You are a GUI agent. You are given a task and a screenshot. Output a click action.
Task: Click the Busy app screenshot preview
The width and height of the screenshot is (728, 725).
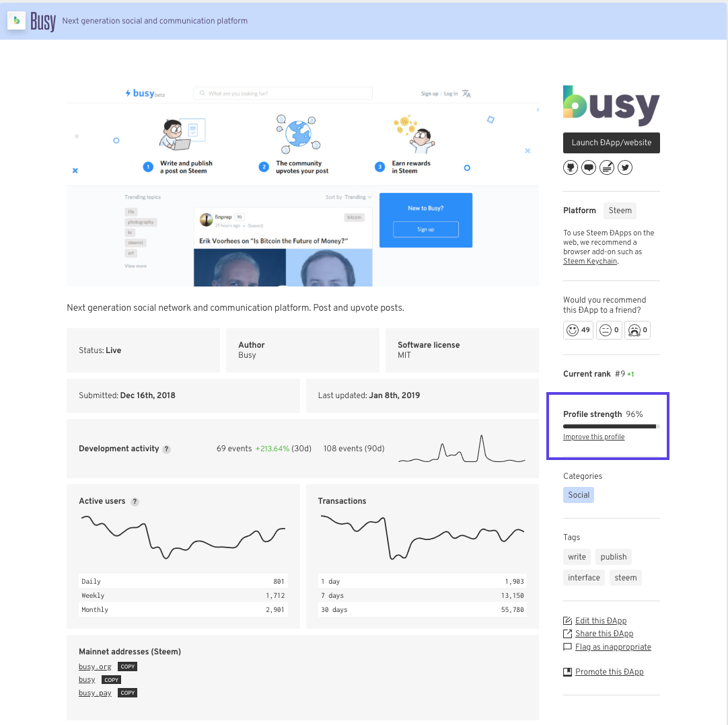click(303, 185)
